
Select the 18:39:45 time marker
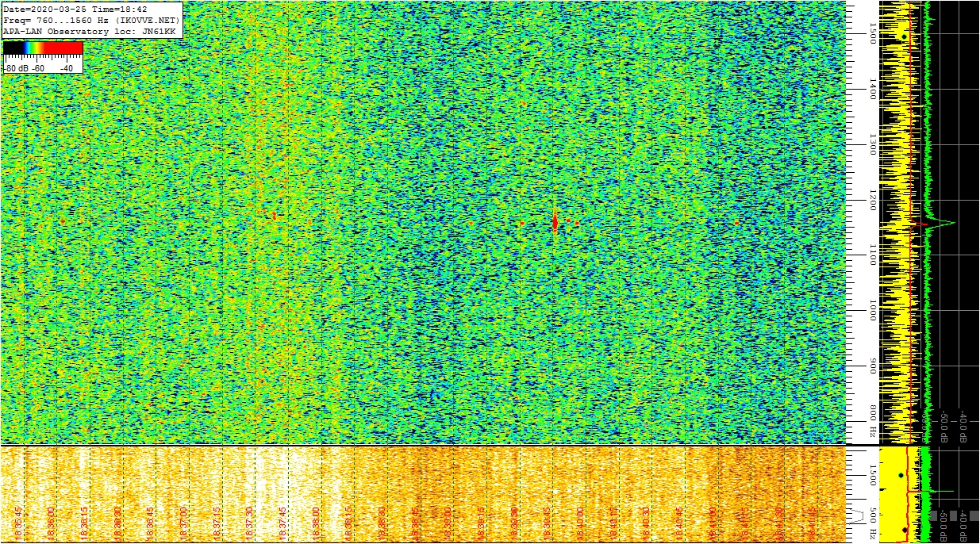click(548, 524)
